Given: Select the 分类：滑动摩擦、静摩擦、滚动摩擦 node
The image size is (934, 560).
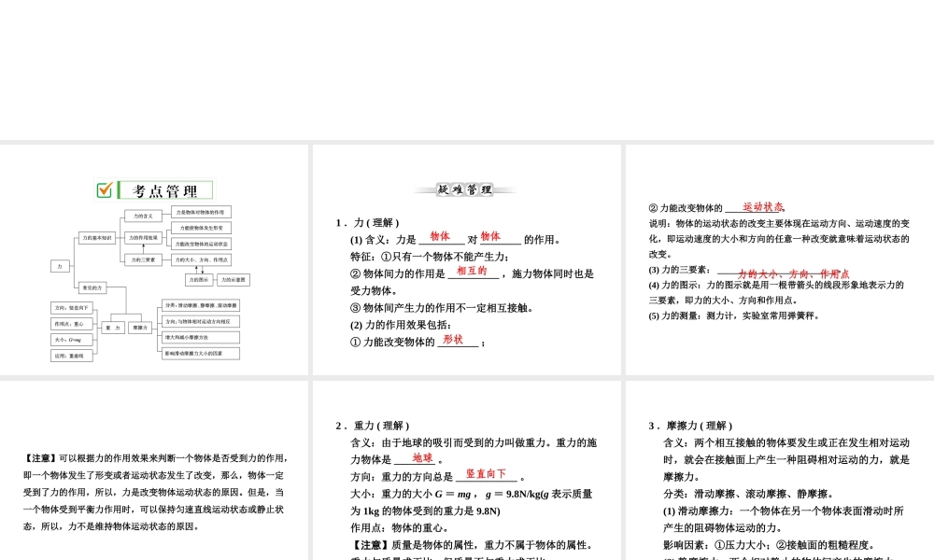Looking at the screenshot, I should 201,305.
